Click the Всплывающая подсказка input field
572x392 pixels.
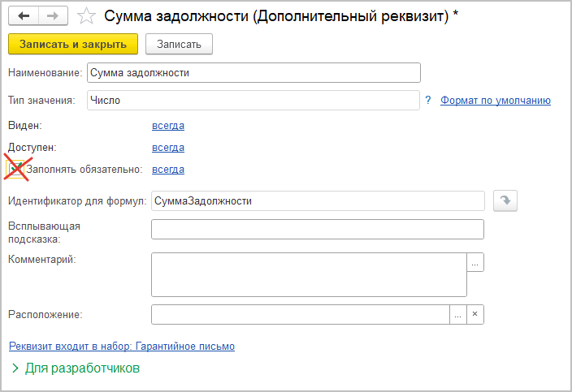pyautogui.click(x=318, y=230)
